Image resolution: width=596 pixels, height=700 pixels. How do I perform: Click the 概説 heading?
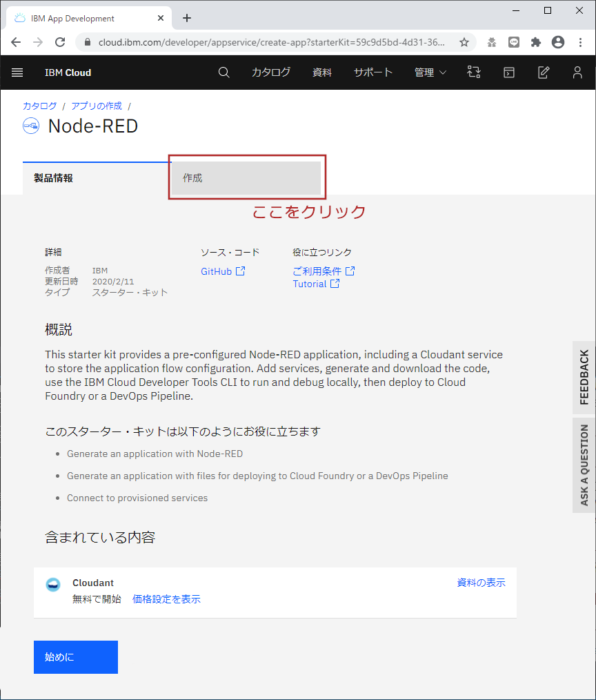click(59, 329)
